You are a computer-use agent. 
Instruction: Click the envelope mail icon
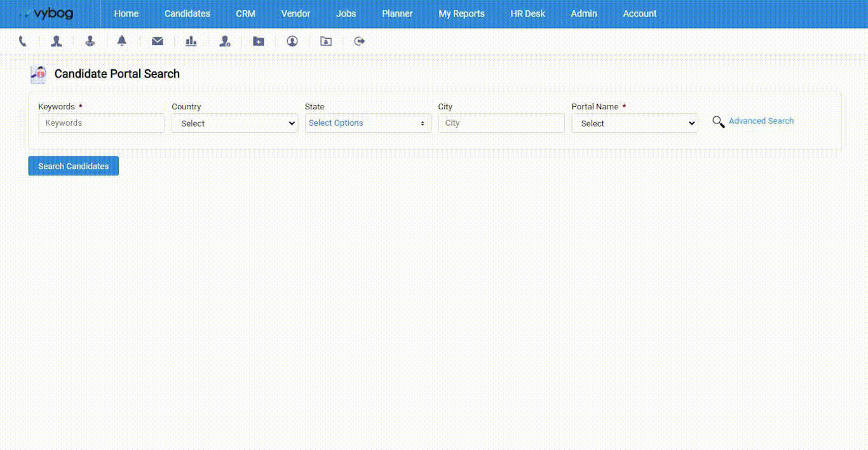tap(158, 41)
